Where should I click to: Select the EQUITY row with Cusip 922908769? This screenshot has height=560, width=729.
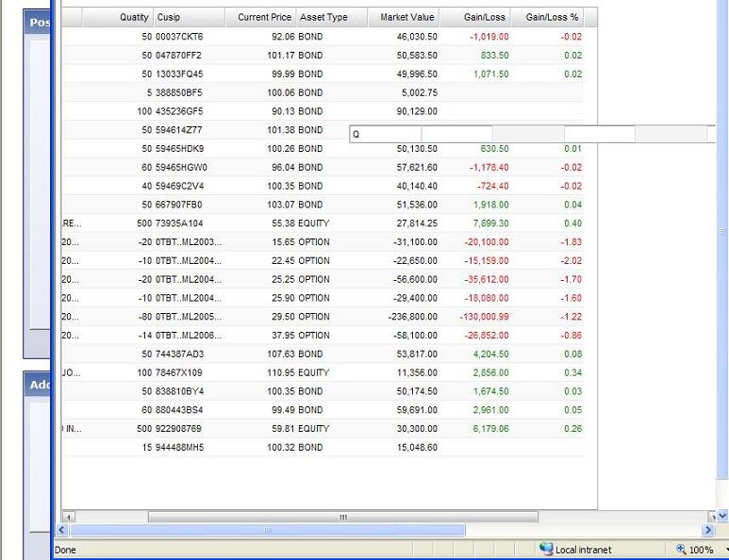[179, 429]
